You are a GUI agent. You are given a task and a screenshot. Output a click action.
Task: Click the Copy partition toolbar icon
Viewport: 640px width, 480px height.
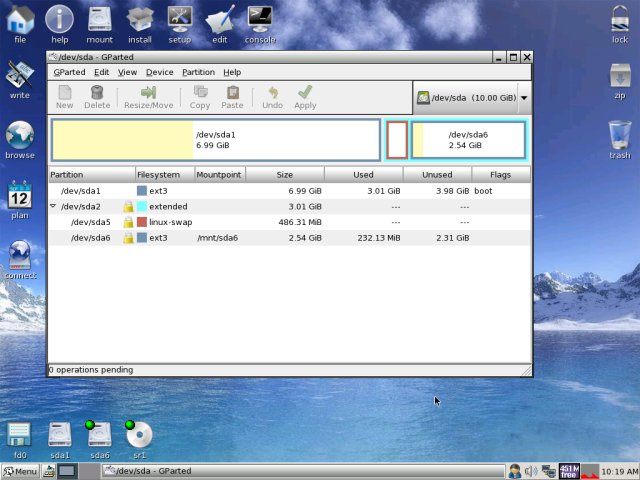pos(200,93)
